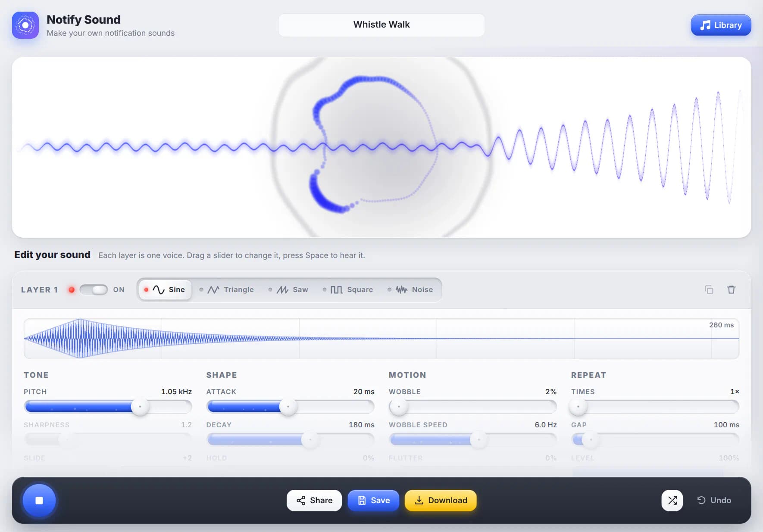Select the Square waveform
The width and height of the screenshot is (763, 532).
(x=348, y=289)
